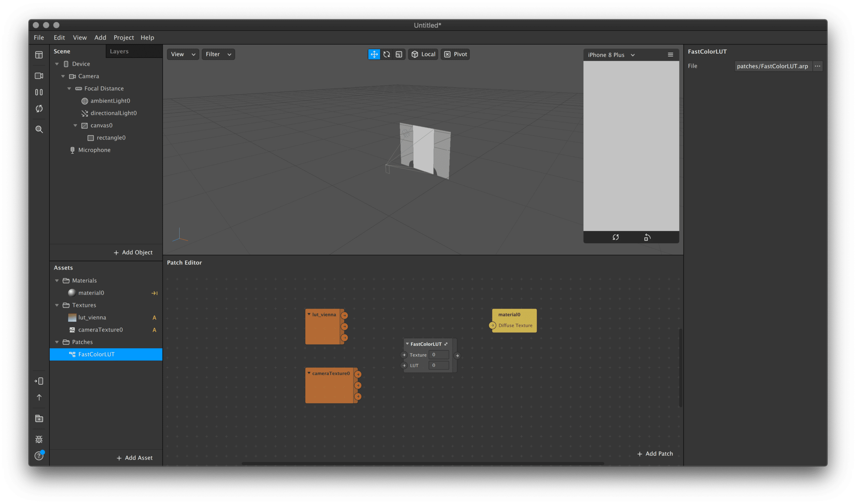
Task: Open the search magnifier icon
Action: tap(39, 129)
